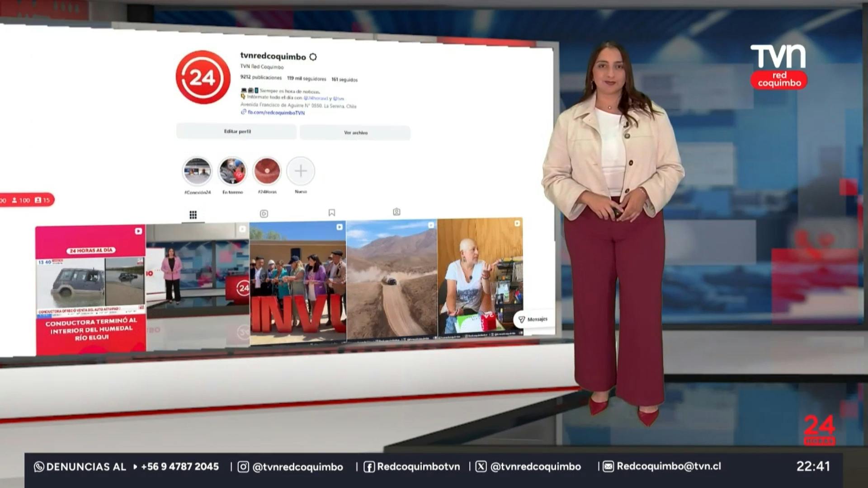Click the Instagram icon in the ticker
This screenshot has width=868, height=488.
click(x=243, y=467)
